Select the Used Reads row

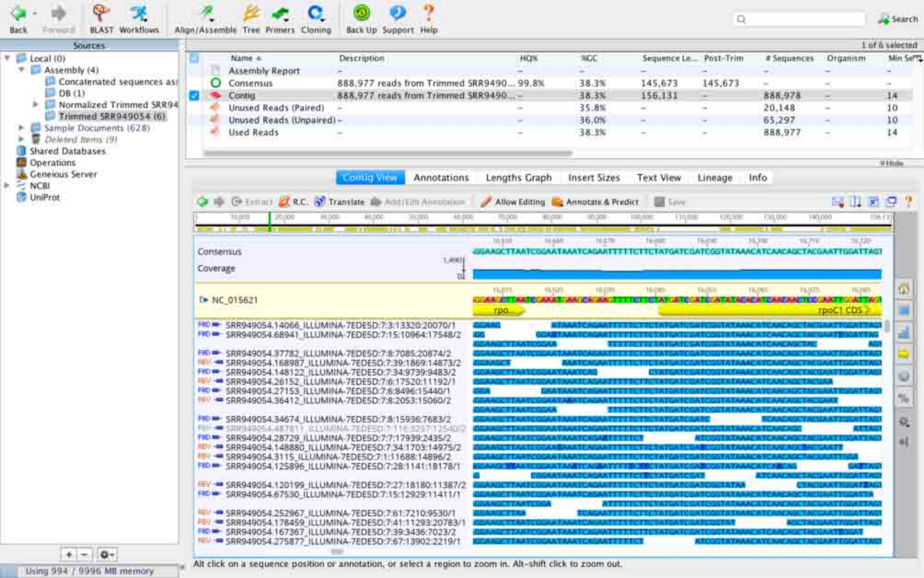pos(549,133)
